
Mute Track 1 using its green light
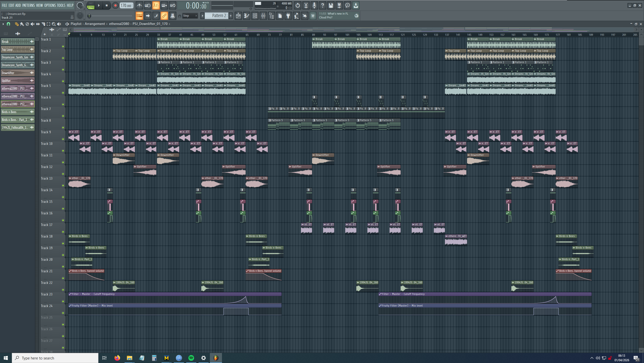click(x=63, y=46)
